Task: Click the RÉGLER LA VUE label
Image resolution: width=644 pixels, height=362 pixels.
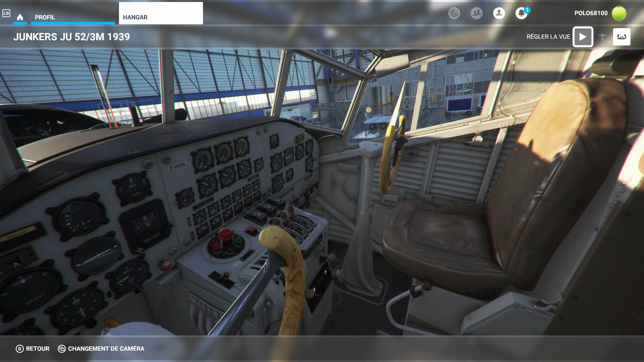Action: click(x=548, y=37)
